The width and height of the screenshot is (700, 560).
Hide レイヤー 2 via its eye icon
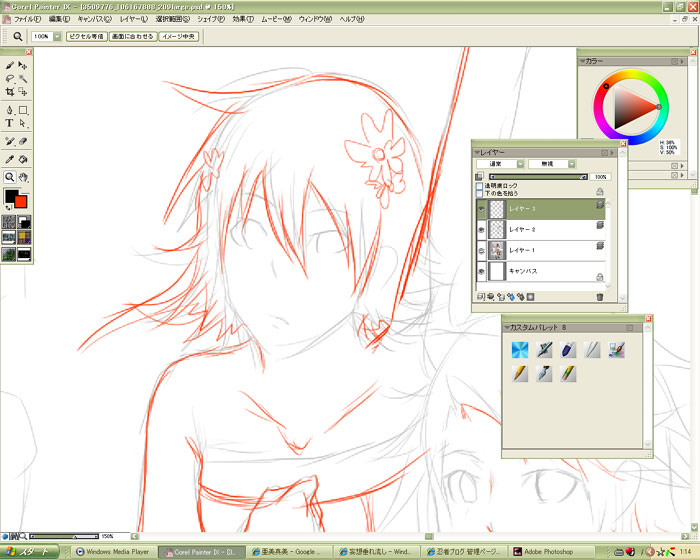pos(481,230)
